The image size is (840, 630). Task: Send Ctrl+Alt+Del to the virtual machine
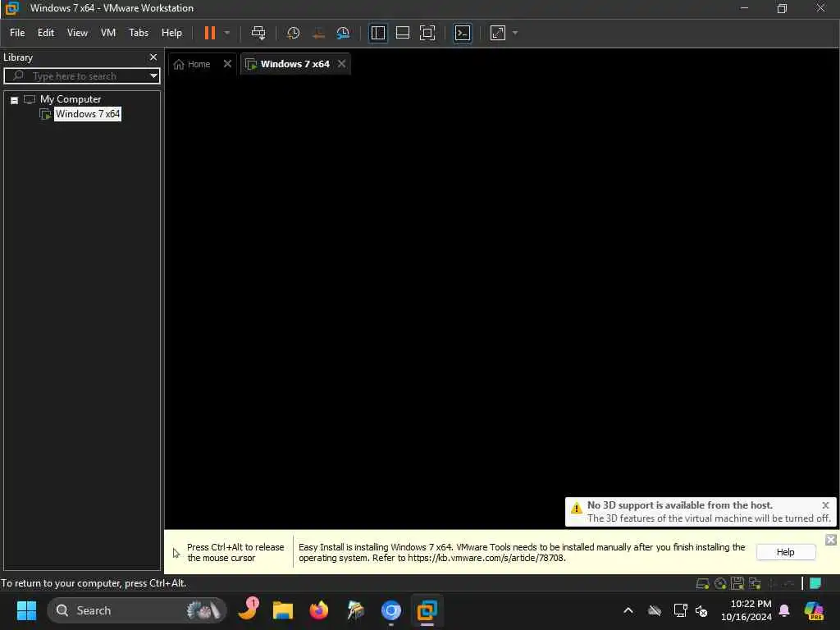coord(258,33)
